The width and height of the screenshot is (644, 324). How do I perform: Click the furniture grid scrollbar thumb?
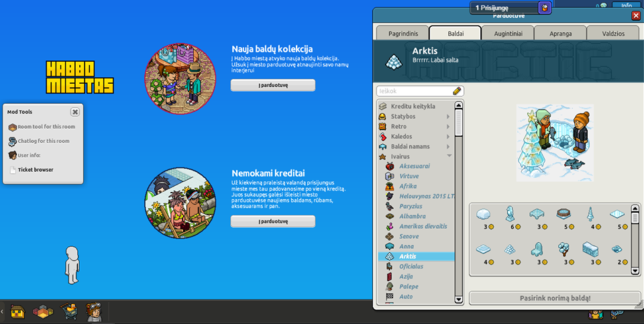coord(635,217)
